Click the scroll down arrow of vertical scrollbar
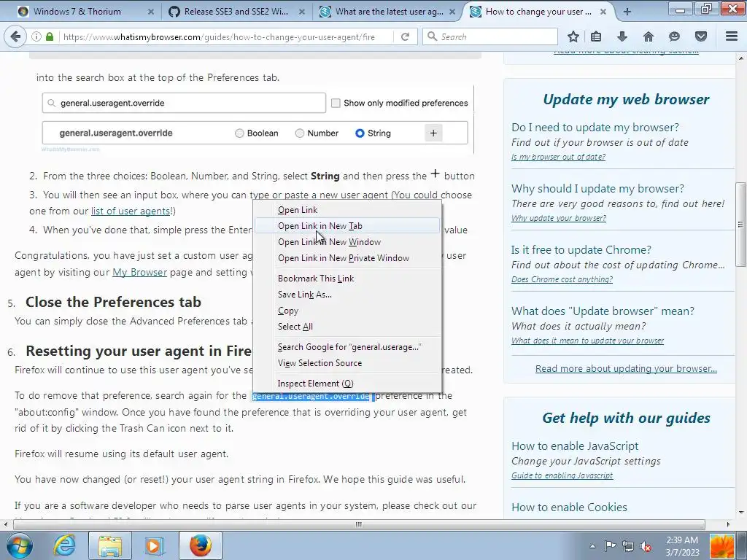 [x=741, y=513]
